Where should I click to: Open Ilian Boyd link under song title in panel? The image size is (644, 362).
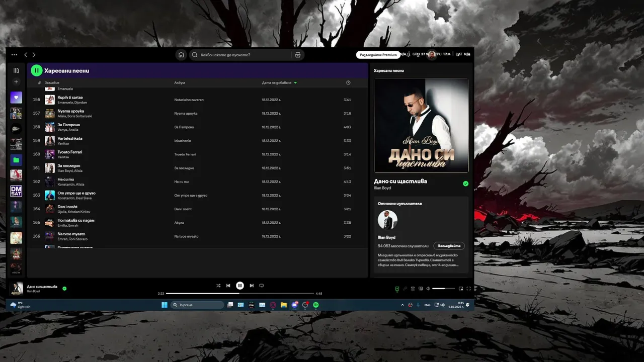(382, 188)
